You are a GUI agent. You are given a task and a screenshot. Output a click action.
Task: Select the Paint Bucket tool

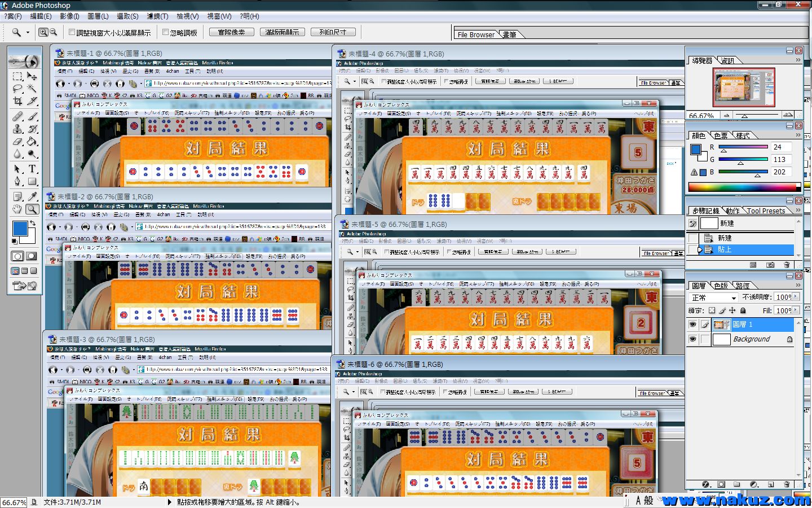32,141
